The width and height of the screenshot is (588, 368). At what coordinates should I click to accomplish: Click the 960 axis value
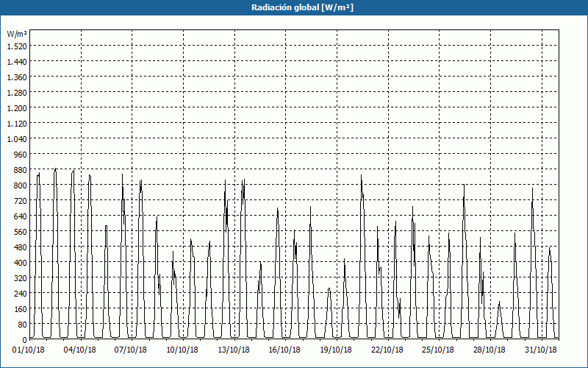tap(21, 155)
